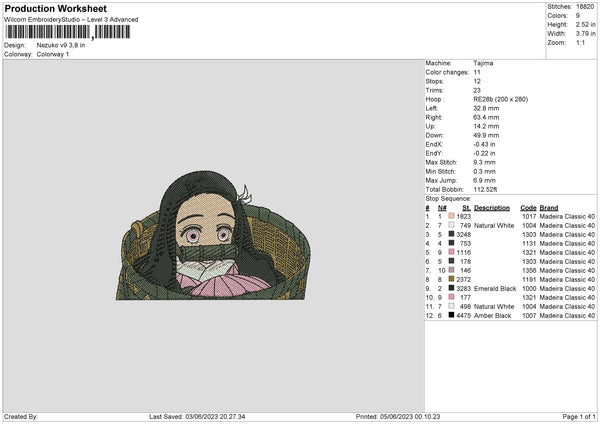Select the Amber Black swatch in row 12
Screen dimensions: 600x424
(451, 315)
